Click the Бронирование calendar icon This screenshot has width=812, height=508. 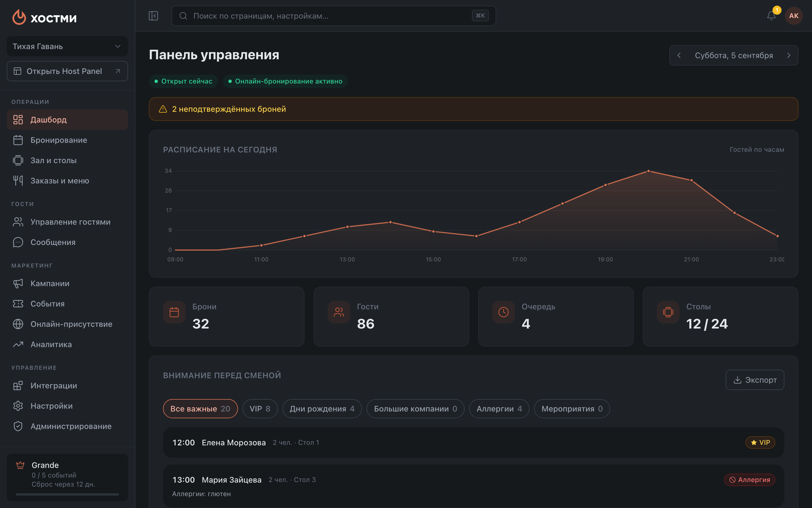(x=18, y=140)
